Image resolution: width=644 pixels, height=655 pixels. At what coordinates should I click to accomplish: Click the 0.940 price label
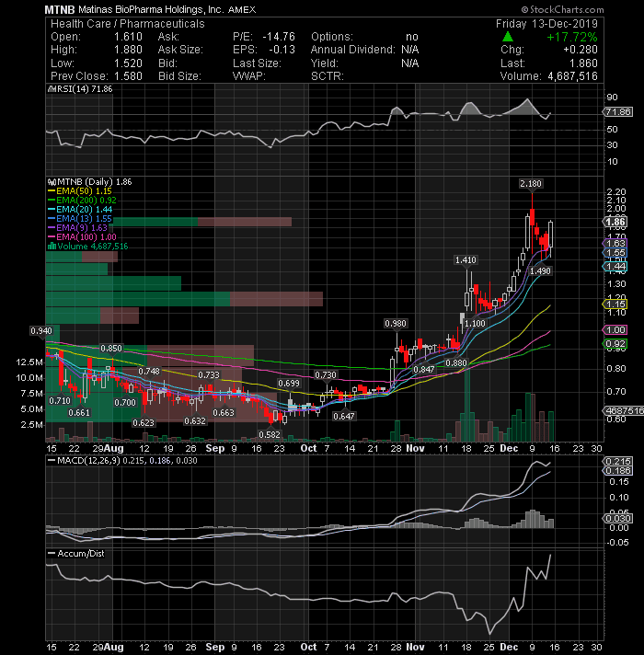[x=41, y=331]
